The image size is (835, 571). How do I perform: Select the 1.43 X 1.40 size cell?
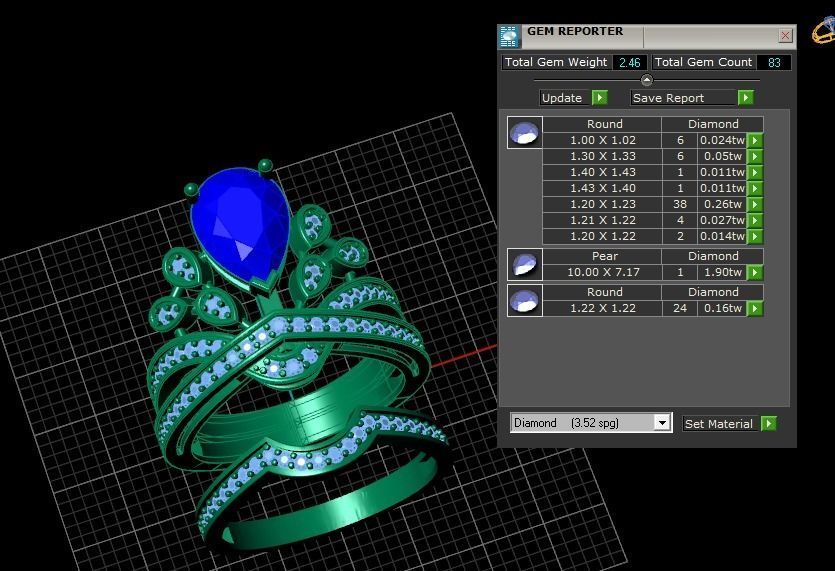coord(602,188)
